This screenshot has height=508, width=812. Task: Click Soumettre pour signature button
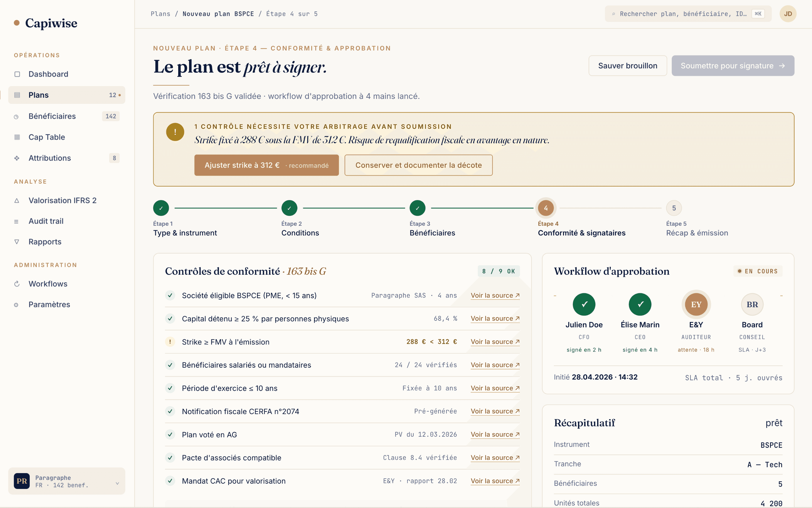point(733,65)
